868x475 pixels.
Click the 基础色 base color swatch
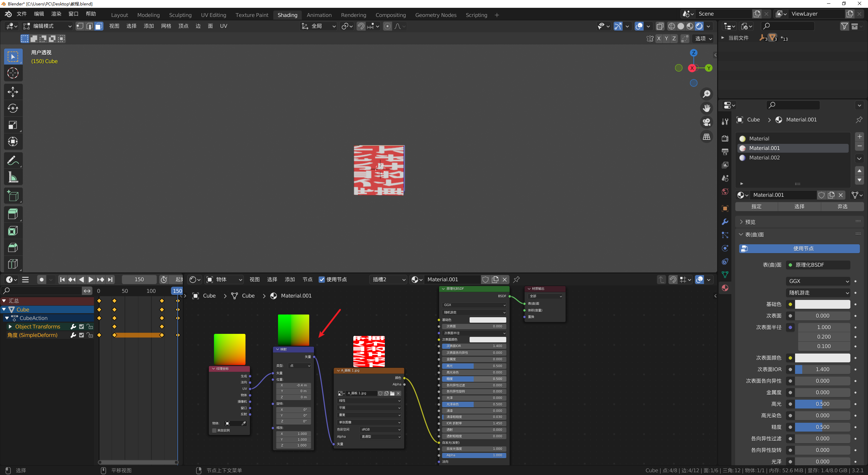(822, 304)
